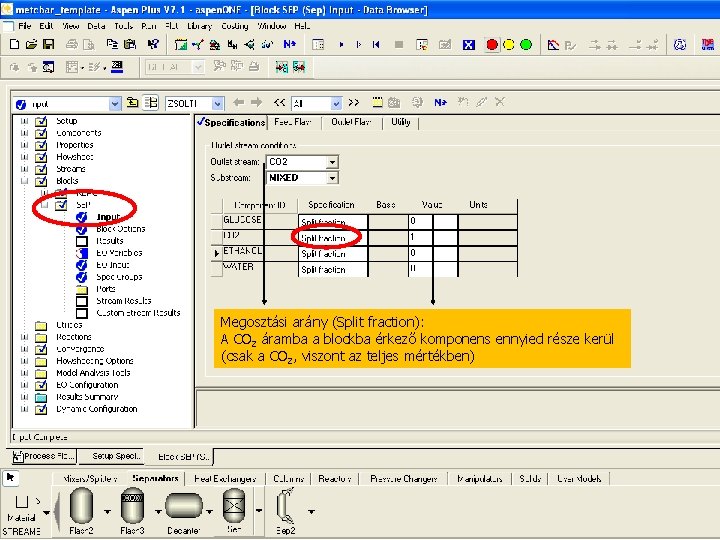This screenshot has height=540, width=720.
Task: Expand the Reactions tree node
Action: point(23,337)
